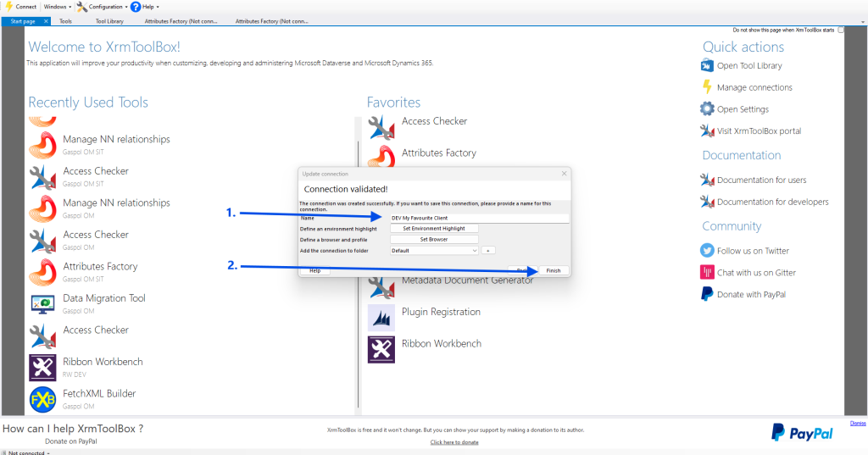Click the Manage connections lightning icon

[707, 87]
